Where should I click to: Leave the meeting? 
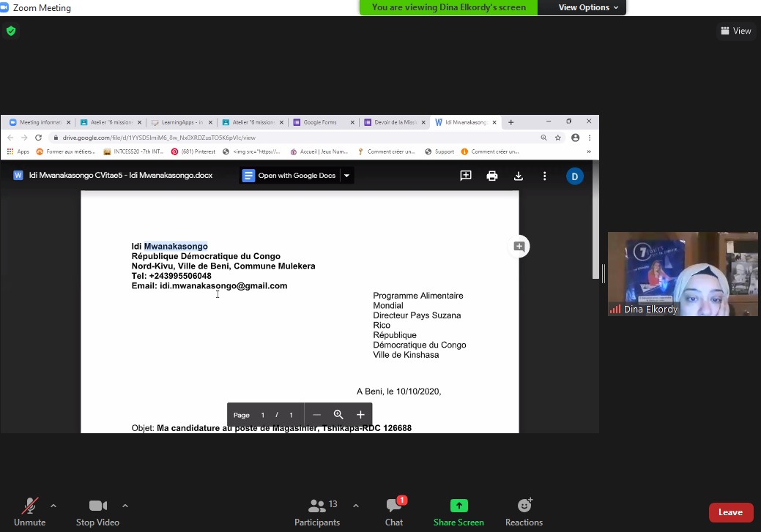[x=730, y=512]
